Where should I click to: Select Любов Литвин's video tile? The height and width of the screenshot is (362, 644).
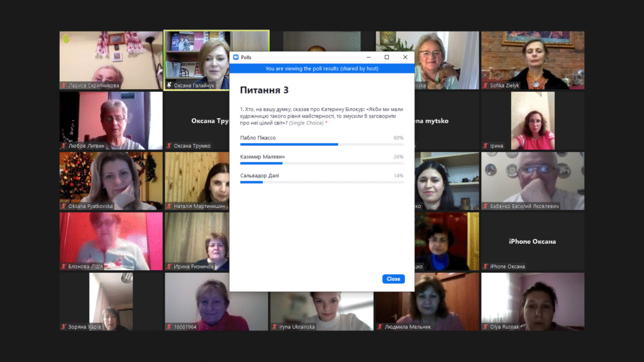click(x=111, y=119)
